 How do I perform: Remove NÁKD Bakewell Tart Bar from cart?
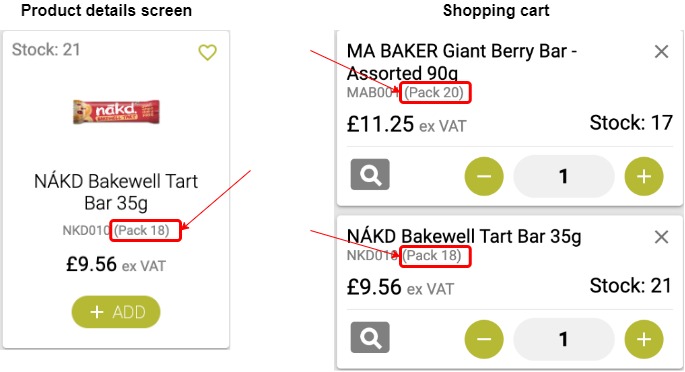(661, 237)
